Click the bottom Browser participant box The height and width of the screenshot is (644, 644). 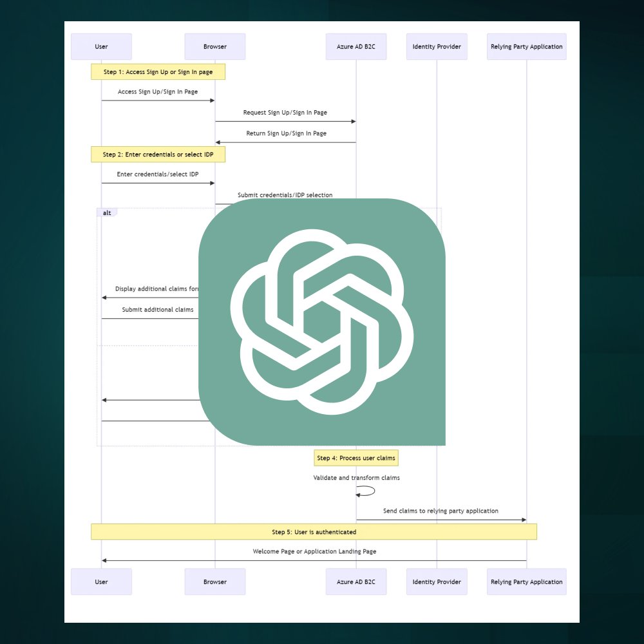215,582
